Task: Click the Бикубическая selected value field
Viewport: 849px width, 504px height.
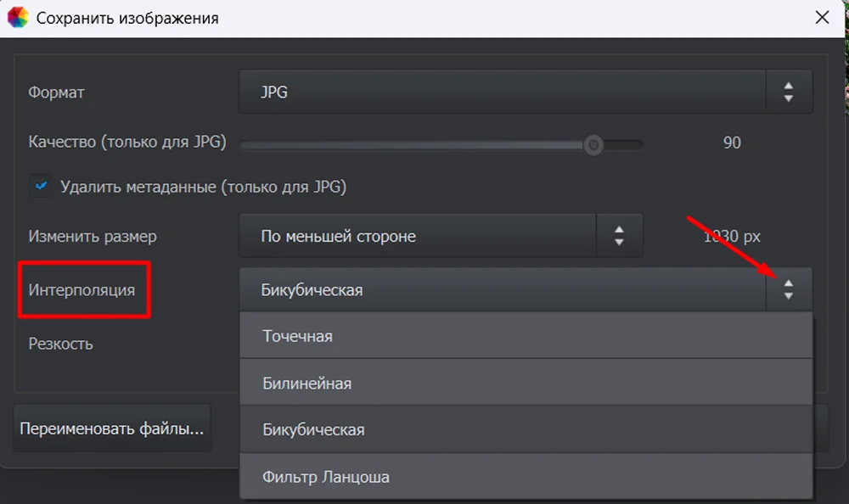Action: [x=503, y=289]
